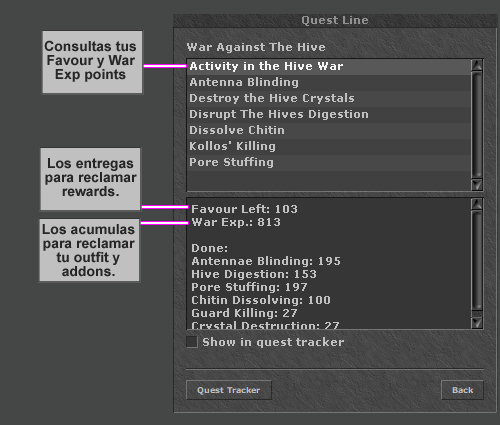The image size is (500, 425).
Task: Click the Quest Line window title
Action: [x=335, y=20]
